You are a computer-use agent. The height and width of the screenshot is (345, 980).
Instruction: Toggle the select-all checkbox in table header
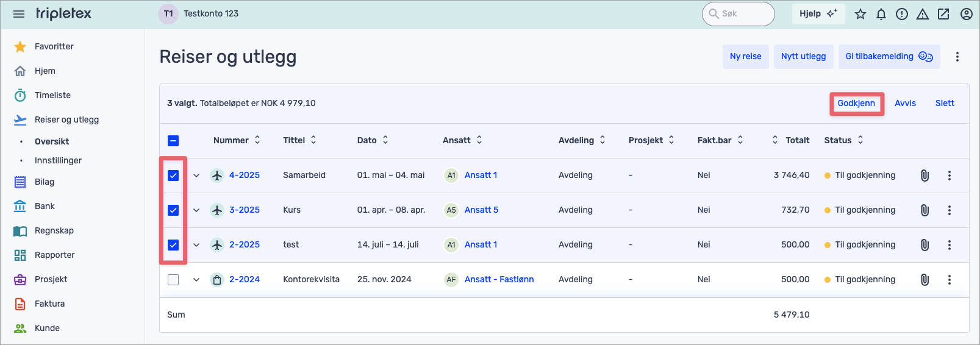[173, 141]
